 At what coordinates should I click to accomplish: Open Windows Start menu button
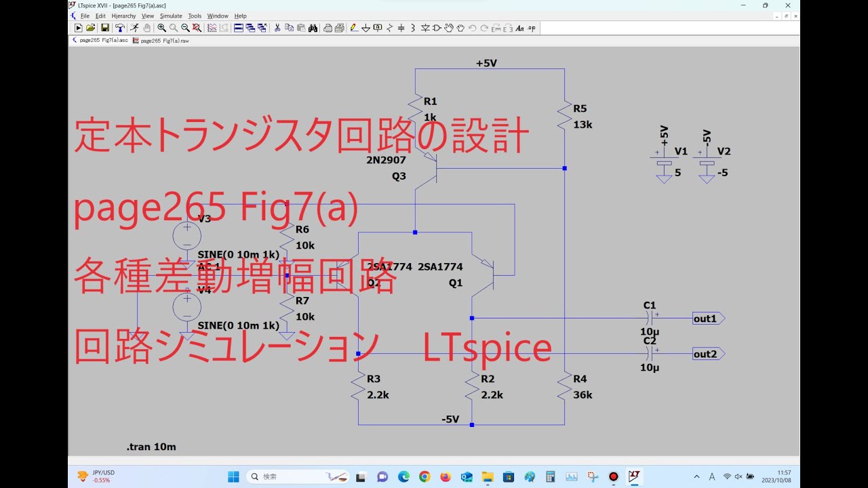(x=233, y=476)
